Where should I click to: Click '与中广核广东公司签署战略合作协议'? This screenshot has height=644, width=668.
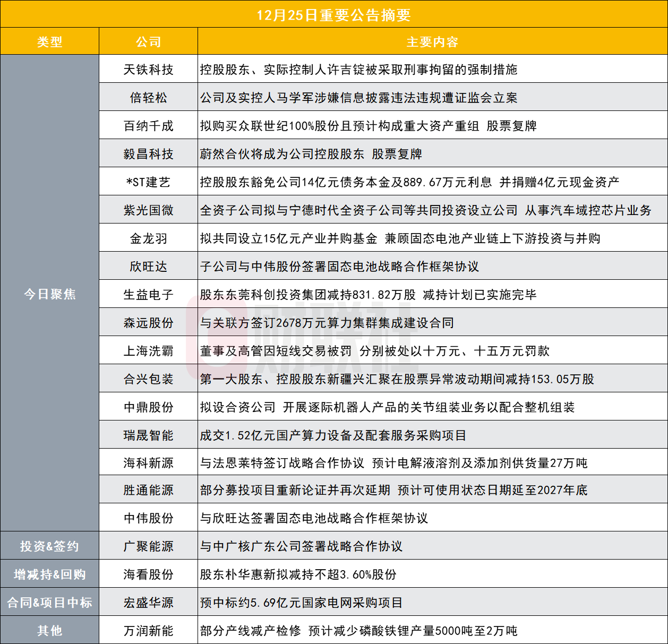(301, 546)
